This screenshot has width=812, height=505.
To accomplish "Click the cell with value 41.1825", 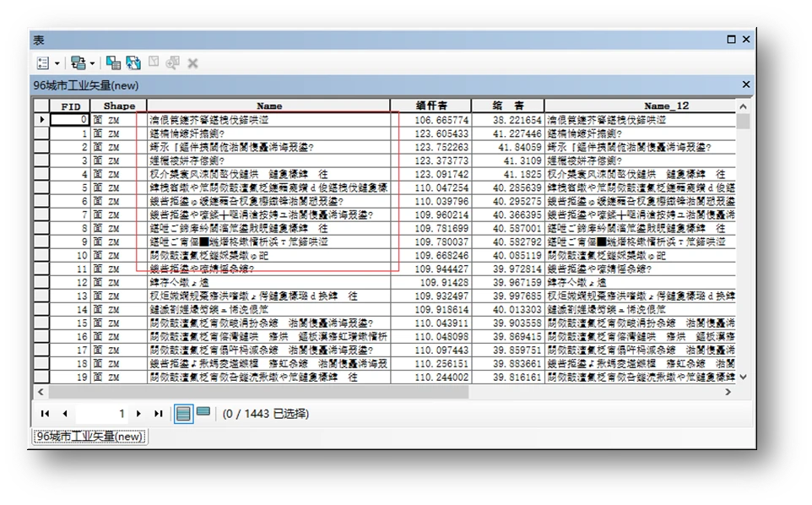I will click(507, 174).
